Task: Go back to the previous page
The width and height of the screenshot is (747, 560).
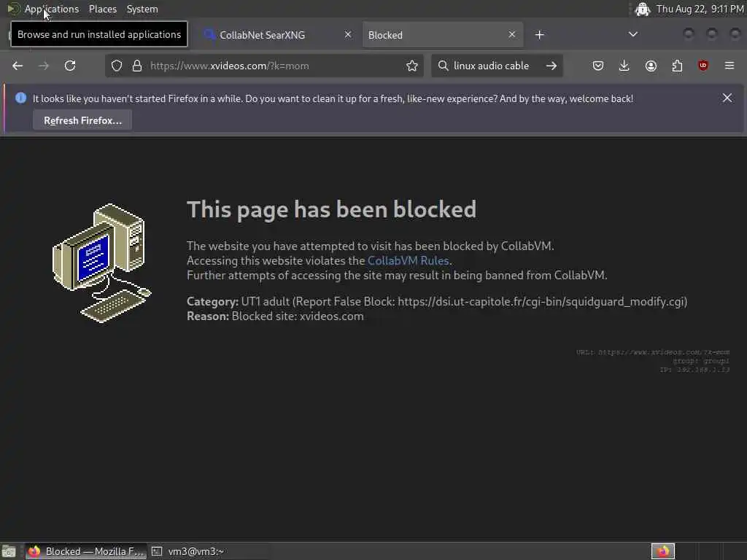Action: (18, 66)
